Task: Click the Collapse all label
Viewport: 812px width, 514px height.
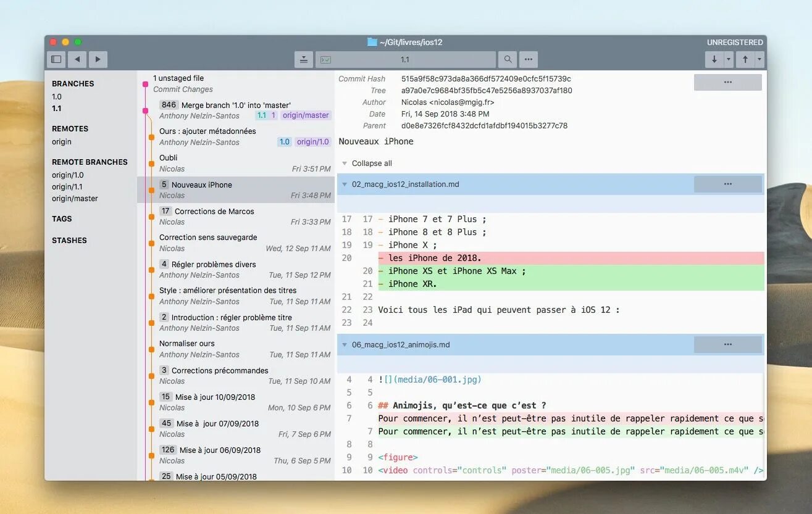Action: coord(372,164)
